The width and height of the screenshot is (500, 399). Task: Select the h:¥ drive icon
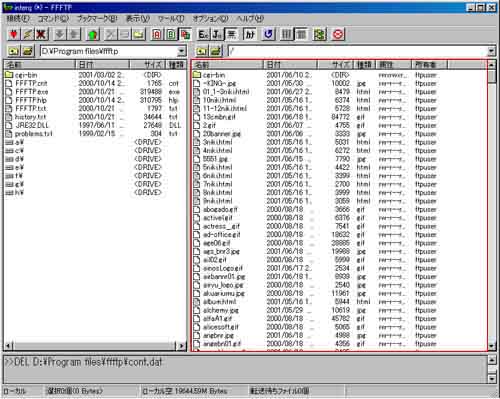click(x=9, y=193)
